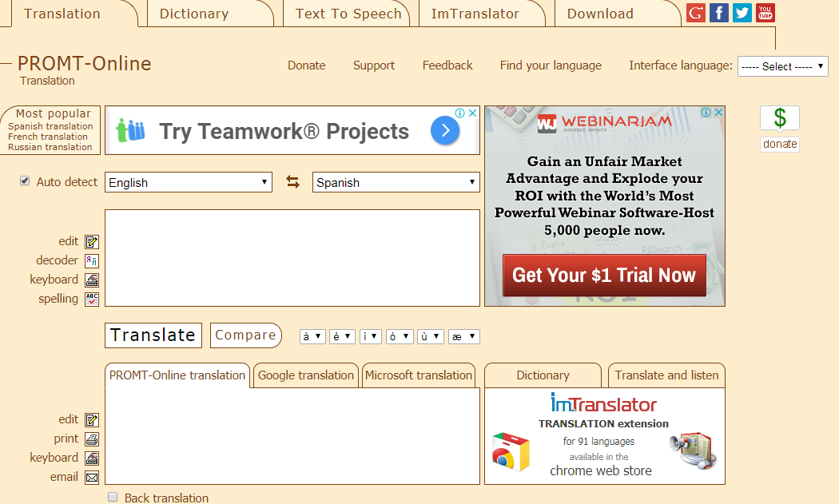Viewport: 839px width, 504px height.
Task: Switch to the Text To Speech tab
Action: pos(348,14)
